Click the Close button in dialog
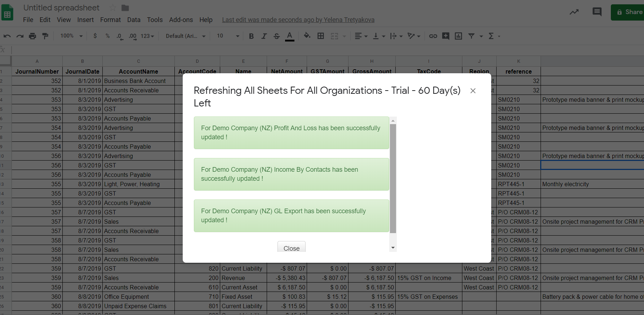Image resolution: width=644 pixels, height=315 pixels. 292,247
